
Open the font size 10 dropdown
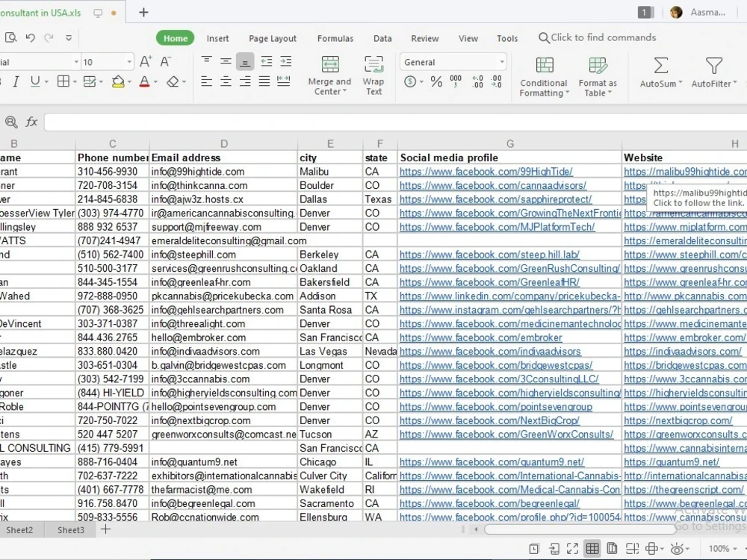[129, 62]
